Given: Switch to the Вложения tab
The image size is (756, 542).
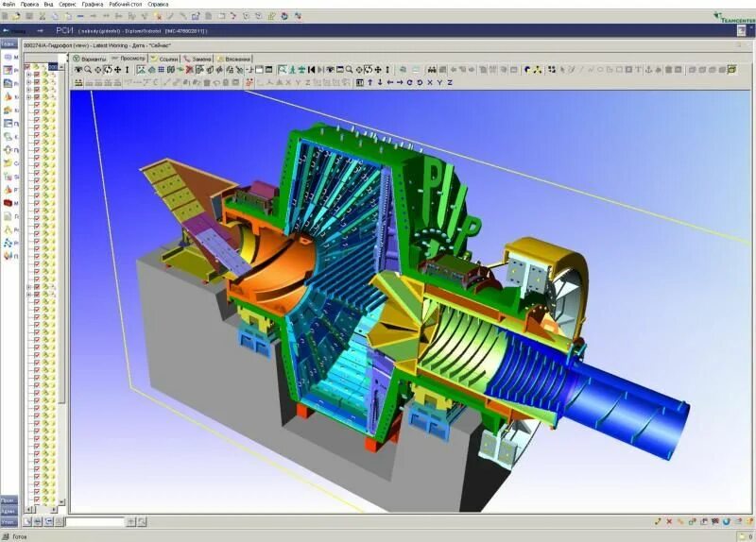Looking at the screenshot, I should [233, 59].
